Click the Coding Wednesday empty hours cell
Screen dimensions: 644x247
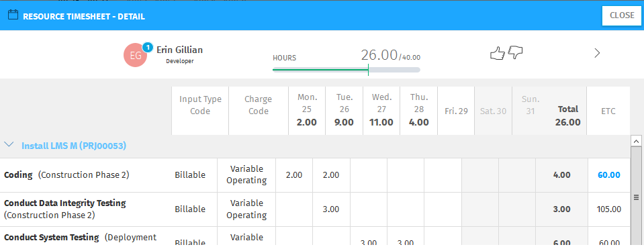(x=369, y=175)
